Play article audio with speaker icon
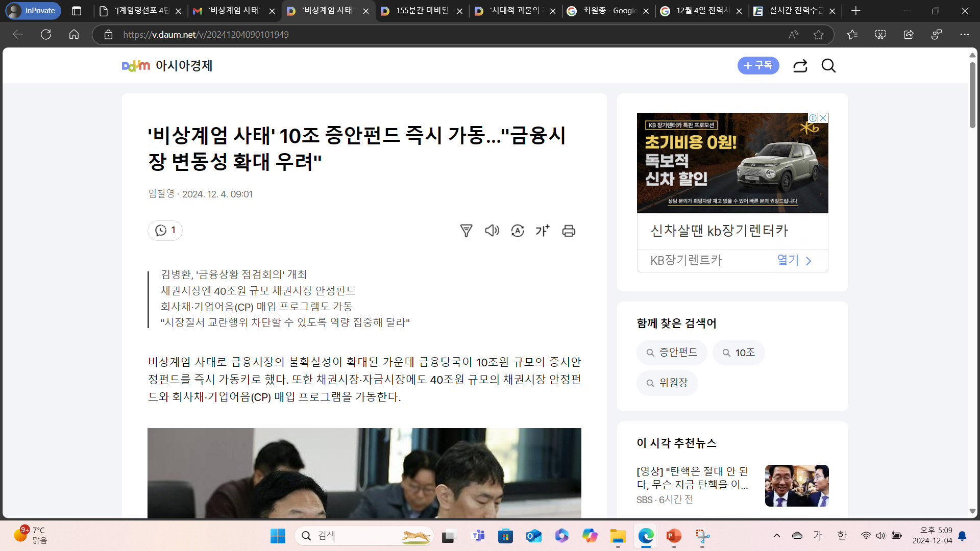 492,231
